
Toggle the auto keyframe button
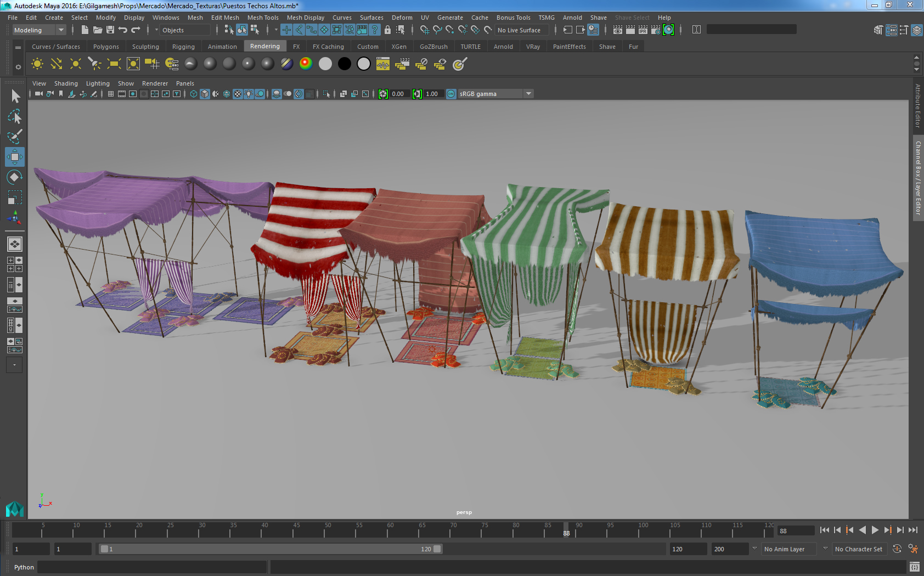coord(897,549)
